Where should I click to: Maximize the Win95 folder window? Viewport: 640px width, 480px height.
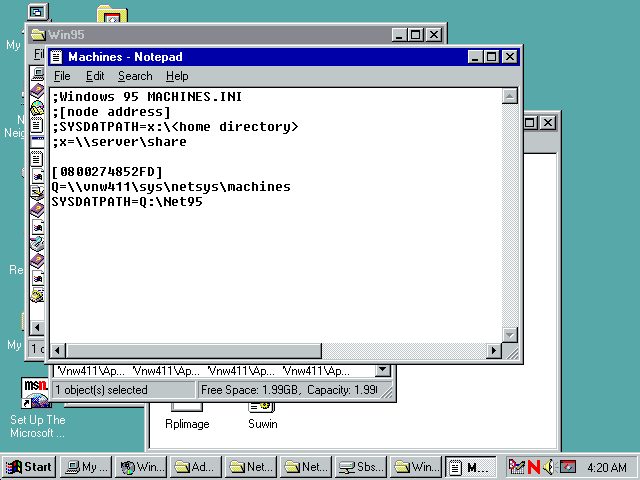click(x=416, y=35)
